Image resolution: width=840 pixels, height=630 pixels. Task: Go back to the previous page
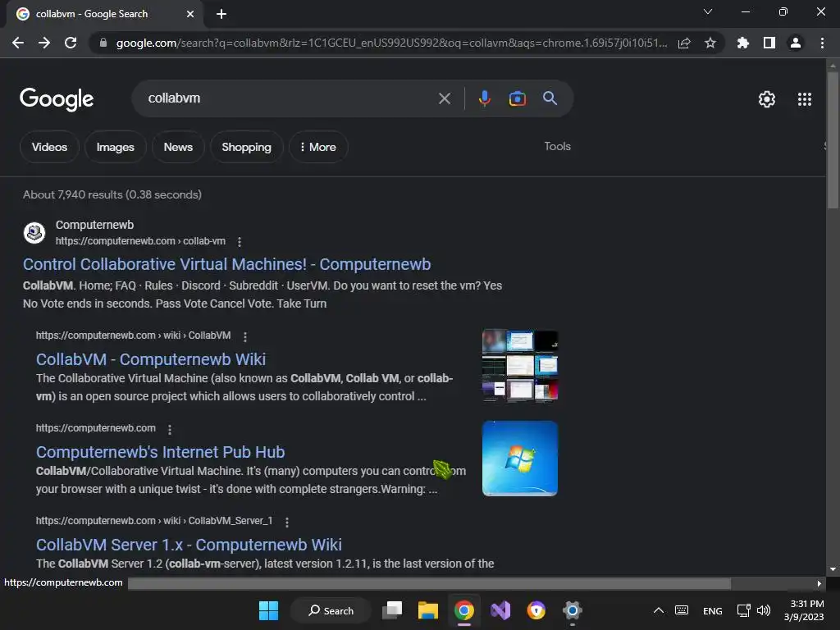point(18,43)
